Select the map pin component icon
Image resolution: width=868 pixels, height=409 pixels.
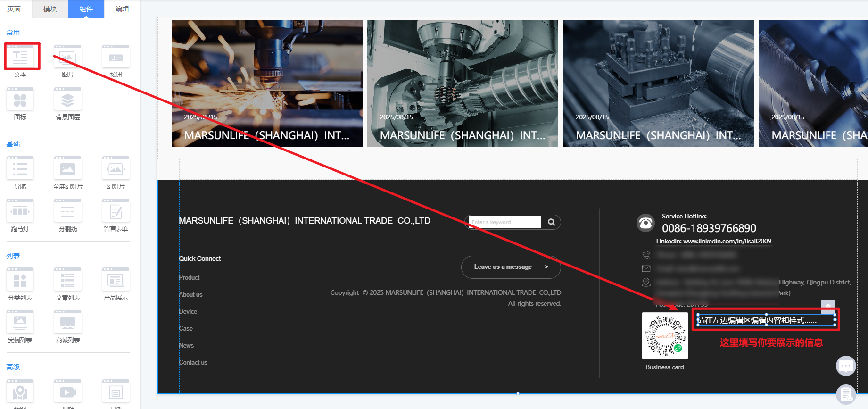(20, 392)
